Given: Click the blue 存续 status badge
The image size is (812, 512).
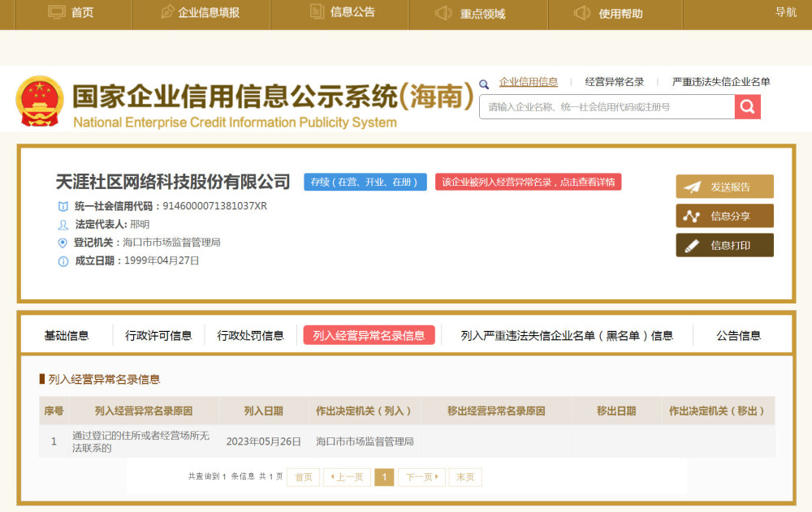Looking at the screenshot, I should [x=365, y=182].
